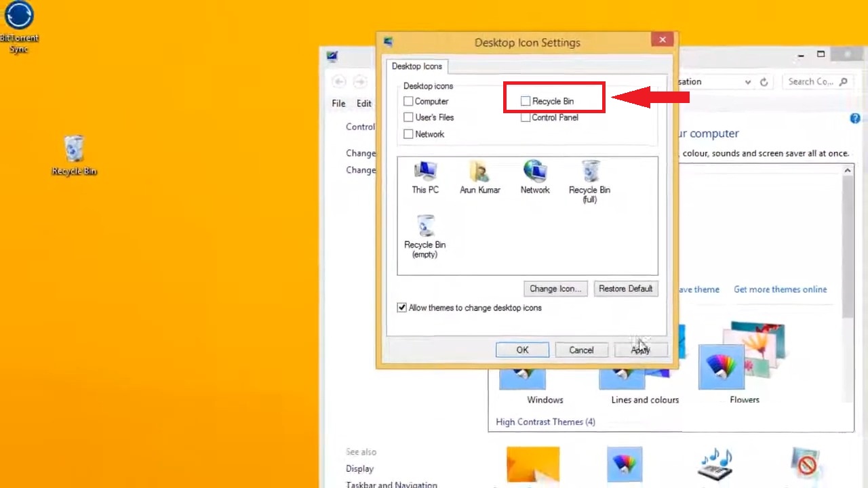Screen dimensions: 868x488
Task: Confirm the dialog with OK
Action: point(522,350)
